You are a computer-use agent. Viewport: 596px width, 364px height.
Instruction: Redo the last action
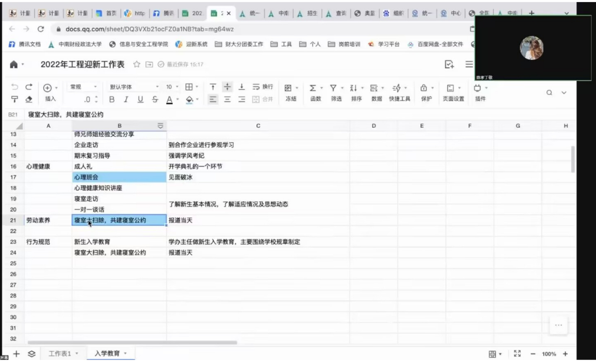(29, 87)
